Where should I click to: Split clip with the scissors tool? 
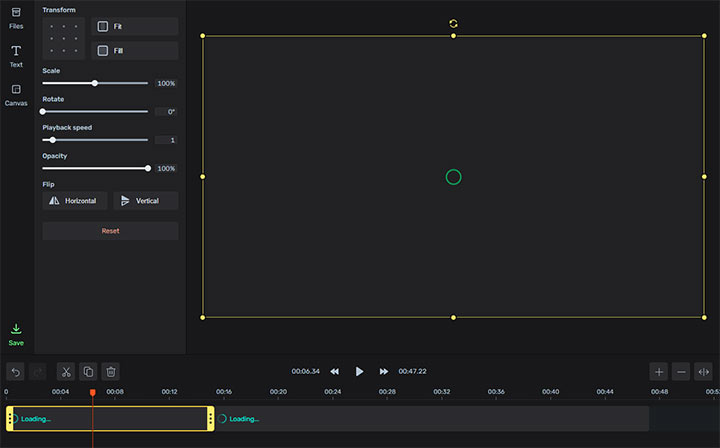tap(65, 371)
